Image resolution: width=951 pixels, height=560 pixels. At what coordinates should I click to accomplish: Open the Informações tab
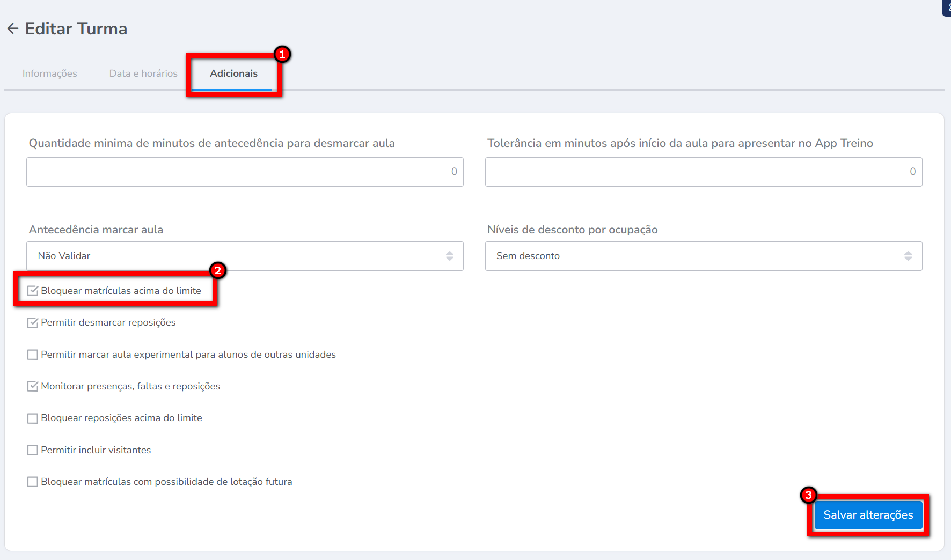[x=49, y=73]
